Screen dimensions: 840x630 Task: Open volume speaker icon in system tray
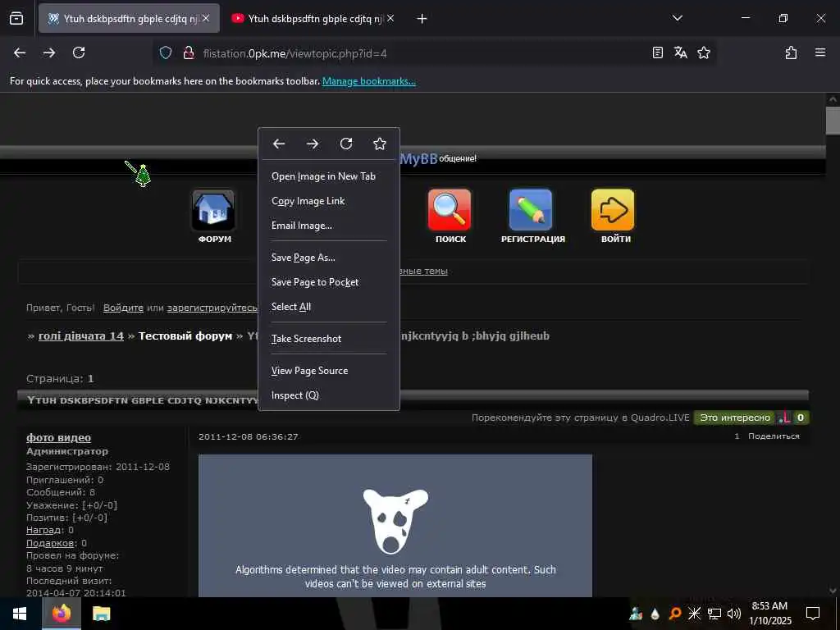pos(734,614)
